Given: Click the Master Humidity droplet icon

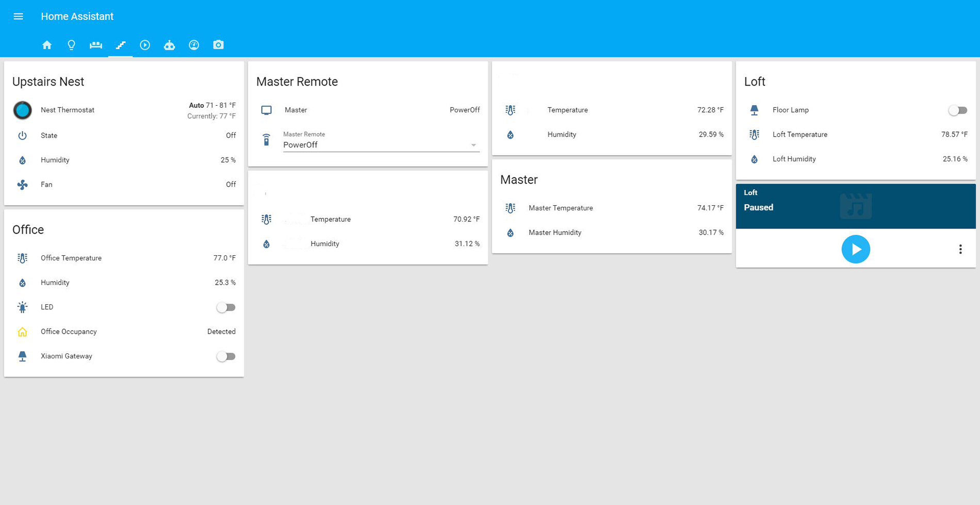Looking at the screenshot, I should (510, 233).
